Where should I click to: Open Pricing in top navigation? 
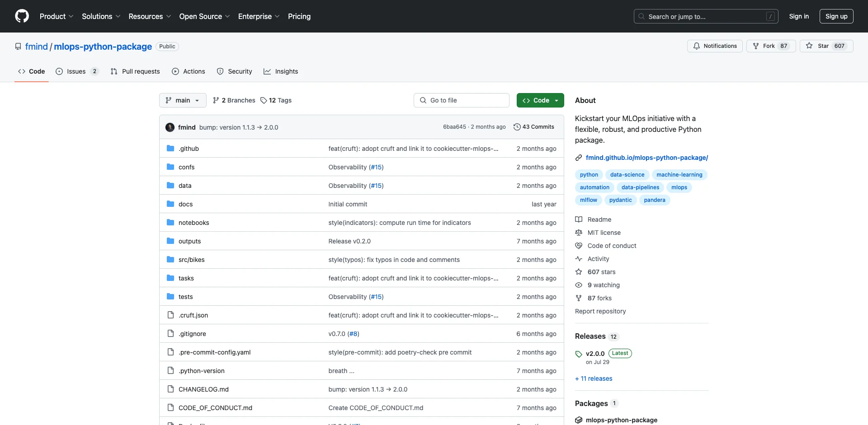pos(299,16)
